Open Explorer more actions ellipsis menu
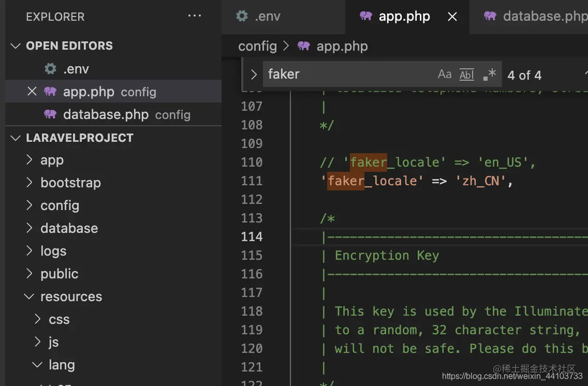Viewport: 588px width, 386px height. 194,16
